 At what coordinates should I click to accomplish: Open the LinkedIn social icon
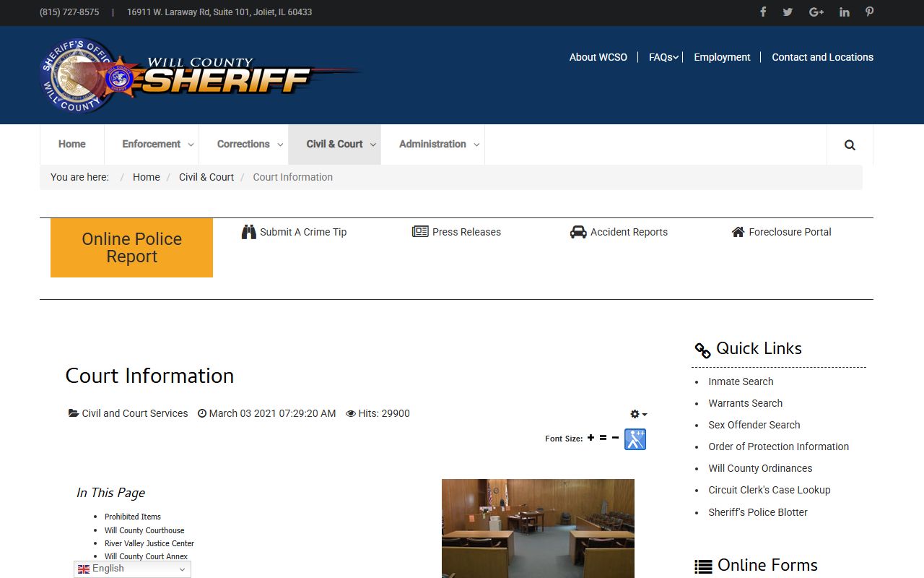(845, 12)
